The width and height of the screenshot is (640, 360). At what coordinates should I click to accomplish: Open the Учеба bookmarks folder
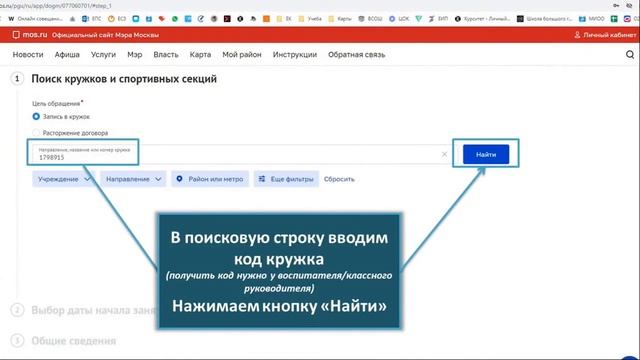[x=310, y=19]
